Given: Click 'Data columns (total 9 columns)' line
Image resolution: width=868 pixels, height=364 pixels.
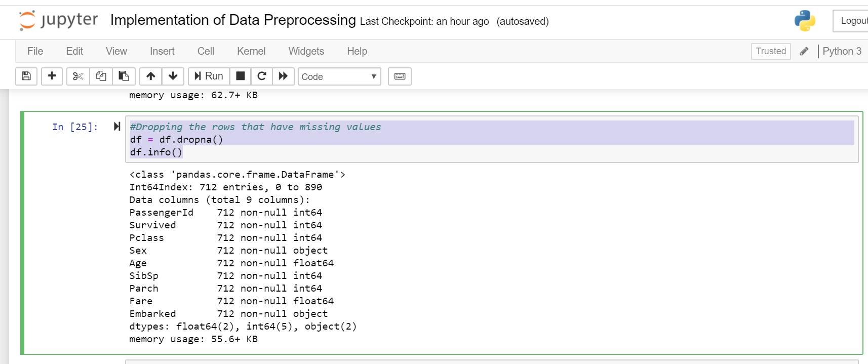Looking at the screenshot, I should coord(219,200).
